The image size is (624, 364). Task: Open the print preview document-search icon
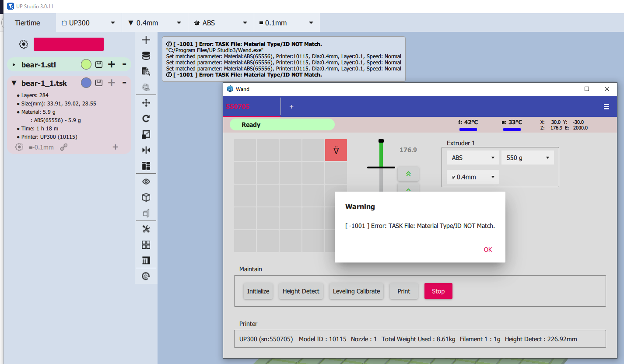coord(146,71)
